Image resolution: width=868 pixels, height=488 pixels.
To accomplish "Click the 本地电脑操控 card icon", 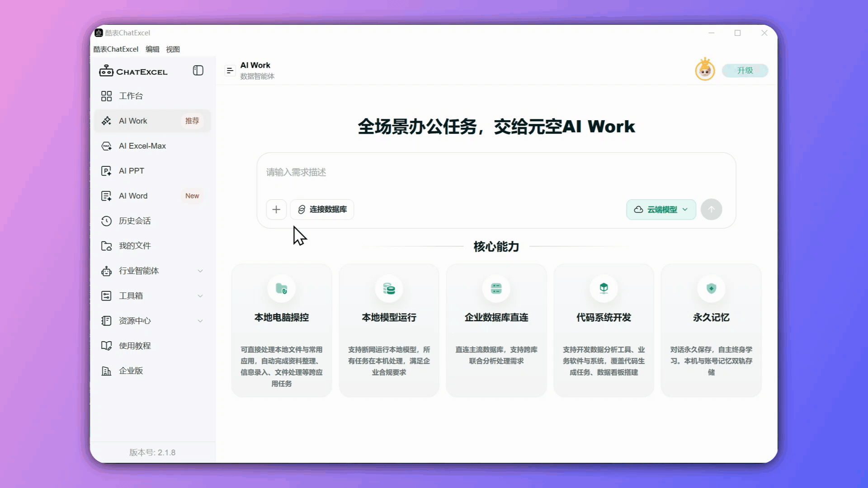I will 282,288.
